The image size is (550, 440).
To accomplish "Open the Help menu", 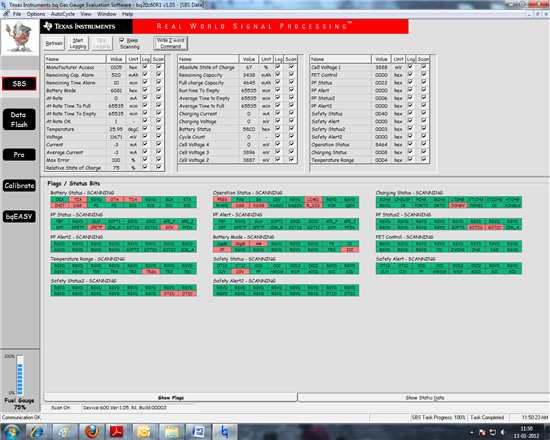I will click(127, 14).
